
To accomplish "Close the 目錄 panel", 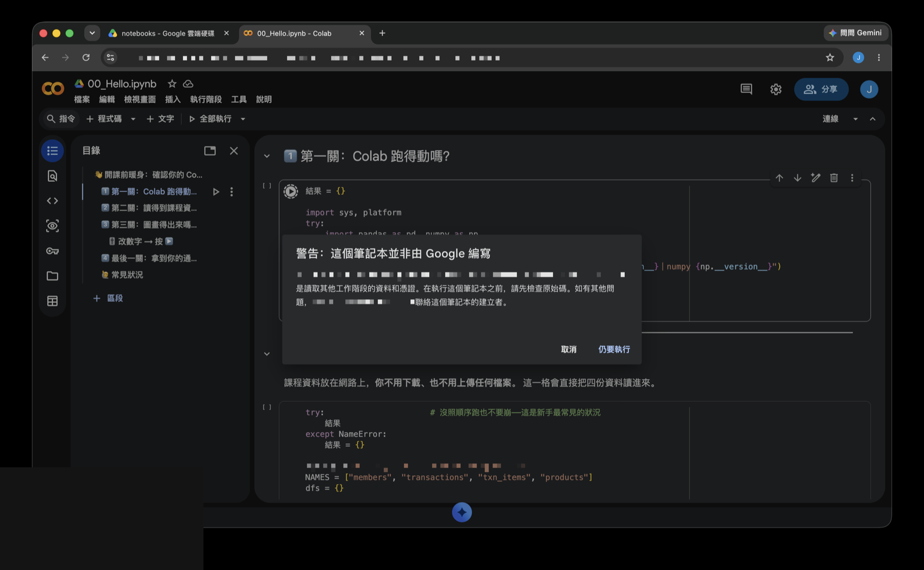I will tap(234, 150).
